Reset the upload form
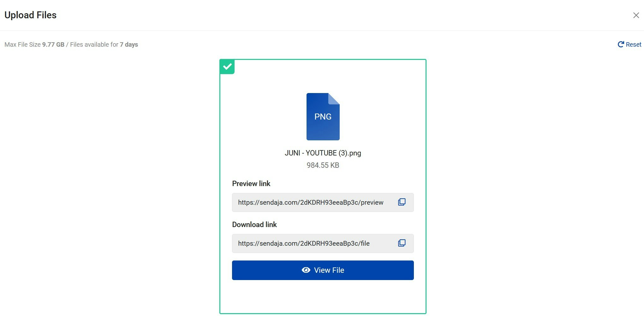 click(629, 44)
